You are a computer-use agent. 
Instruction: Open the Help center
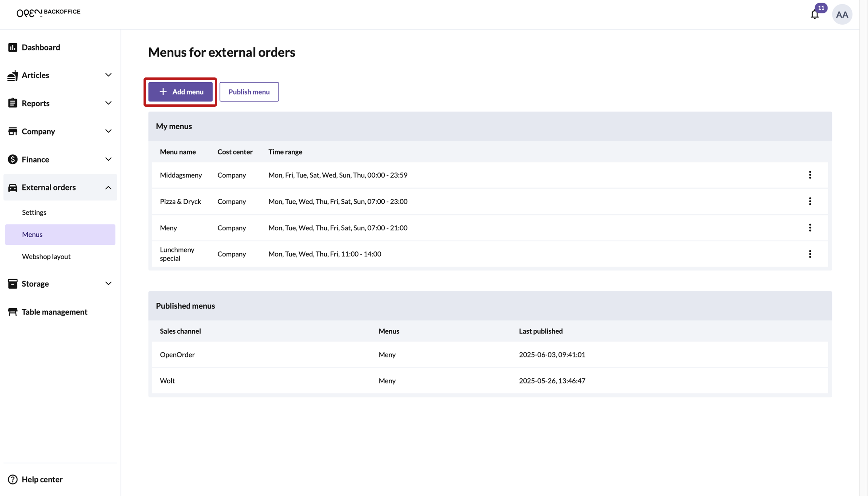pos(42,480)
